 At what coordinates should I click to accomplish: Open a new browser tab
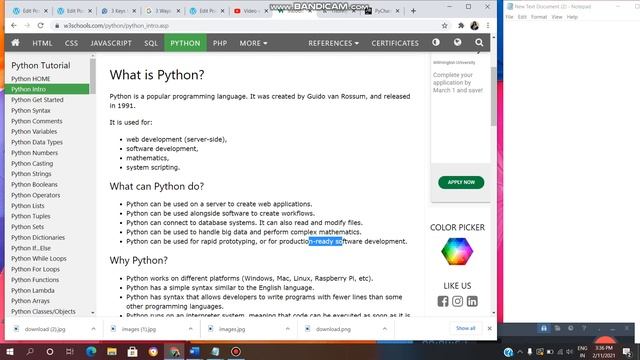pyautogui.click(x=413, y=11)
